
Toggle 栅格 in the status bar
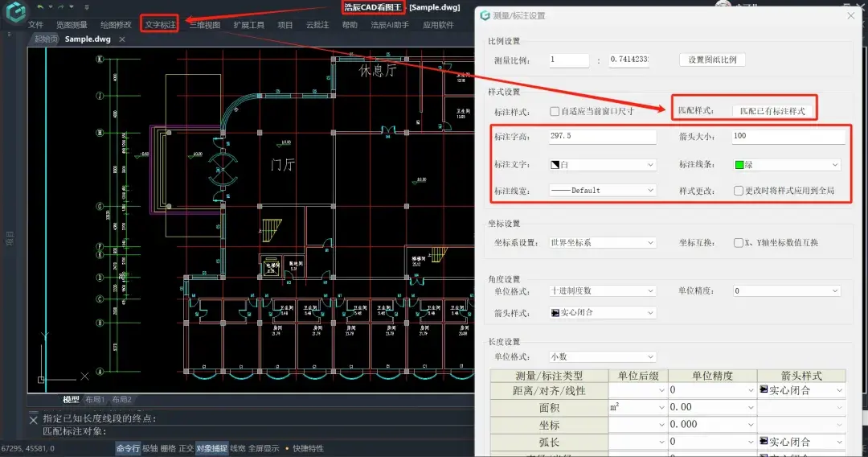(x=168, y=448)
